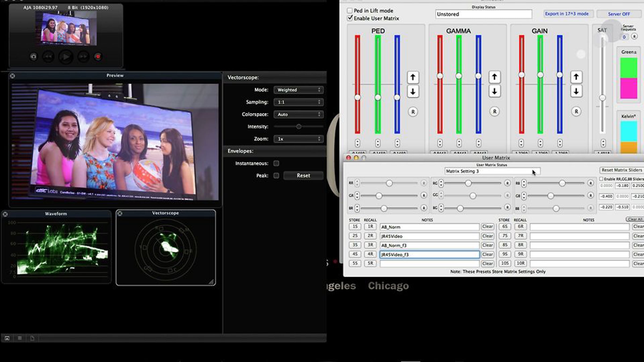Click the GAIN down arrow button
The width and height of the screenshot is (644, 362).
576,91
